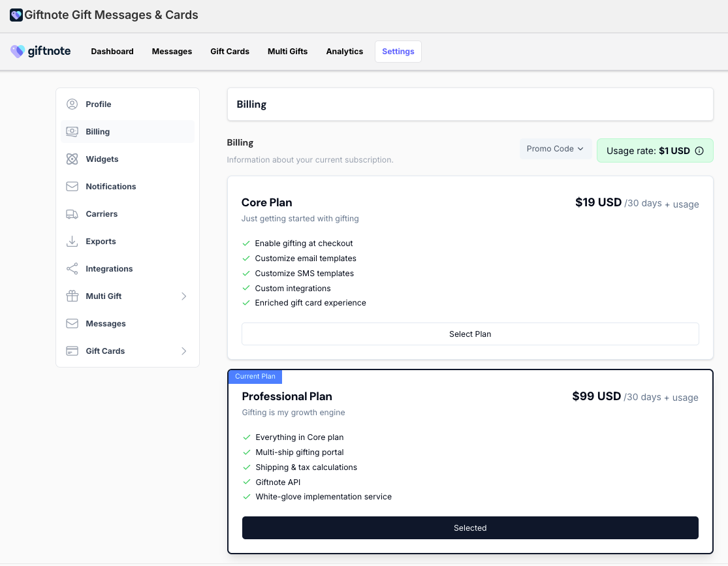The width and height of the screenshot is (728, 566).
Task: Click the Carriers truck icon
Action: coord(72,214)
